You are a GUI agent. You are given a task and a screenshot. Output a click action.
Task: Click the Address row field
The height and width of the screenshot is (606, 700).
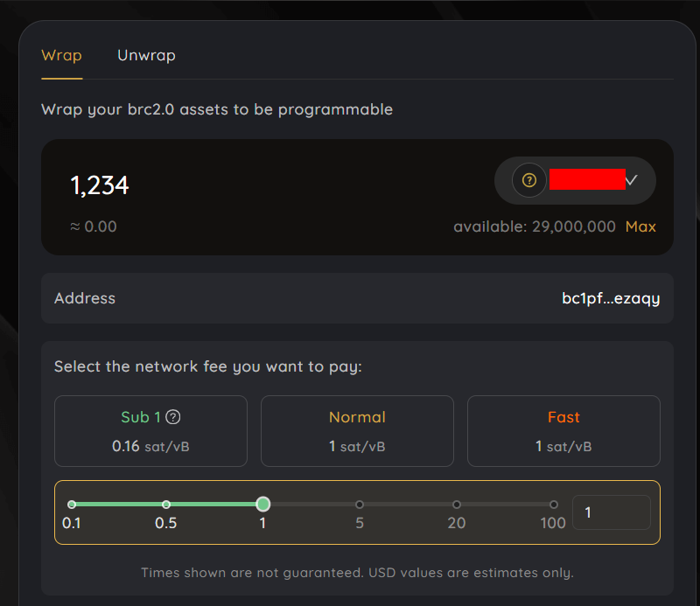pyautogui.click(x=306, y=298)
